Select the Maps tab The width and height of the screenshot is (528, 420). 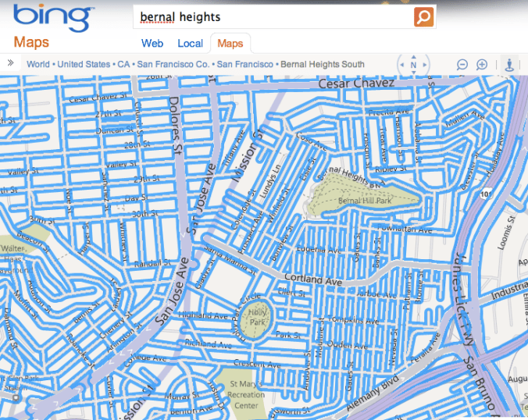point(230,44)
